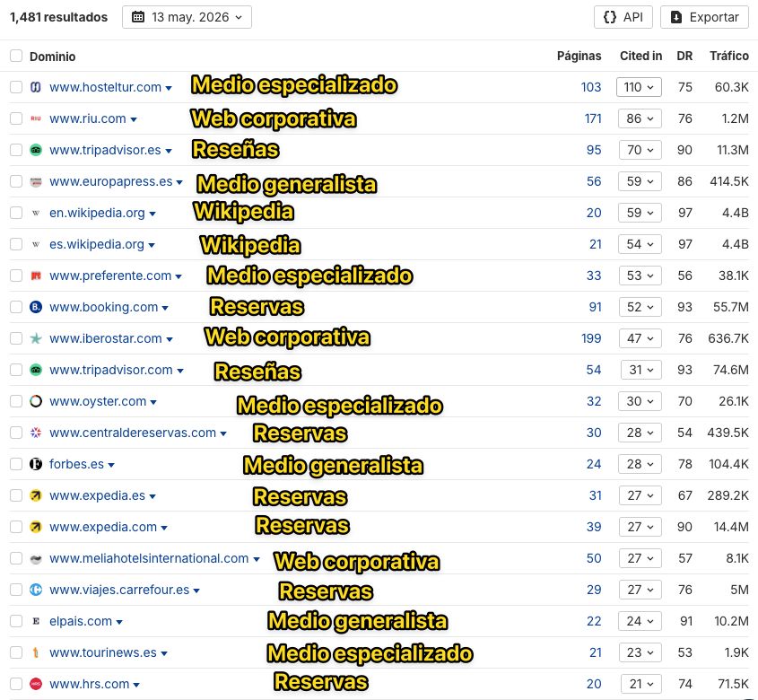Click the oyster.com ring favicon

(36, 401)
